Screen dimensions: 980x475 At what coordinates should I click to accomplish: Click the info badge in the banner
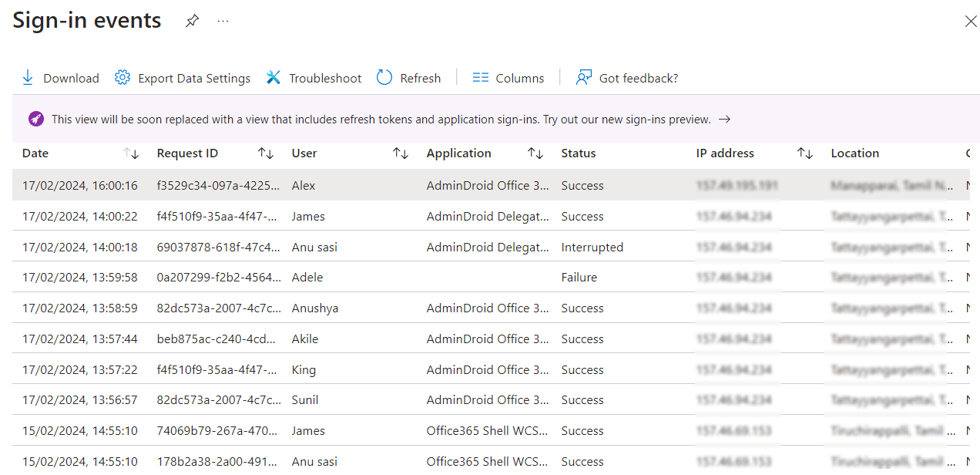36,119
